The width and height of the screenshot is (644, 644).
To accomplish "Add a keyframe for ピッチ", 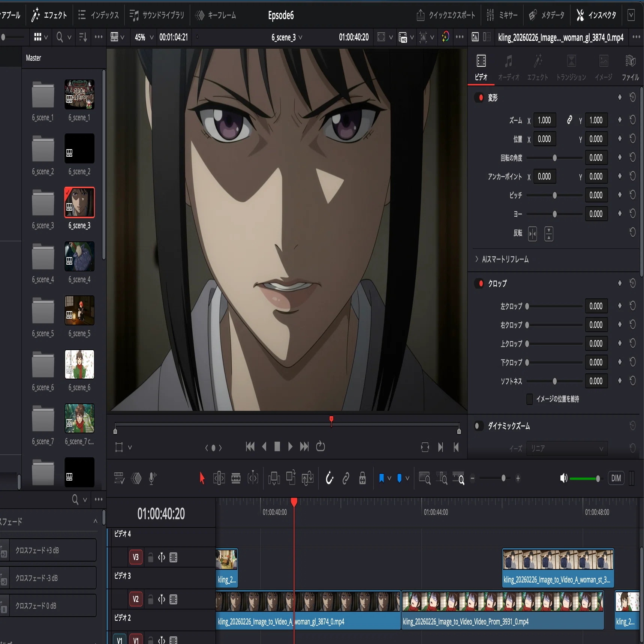I will (620, 195).
